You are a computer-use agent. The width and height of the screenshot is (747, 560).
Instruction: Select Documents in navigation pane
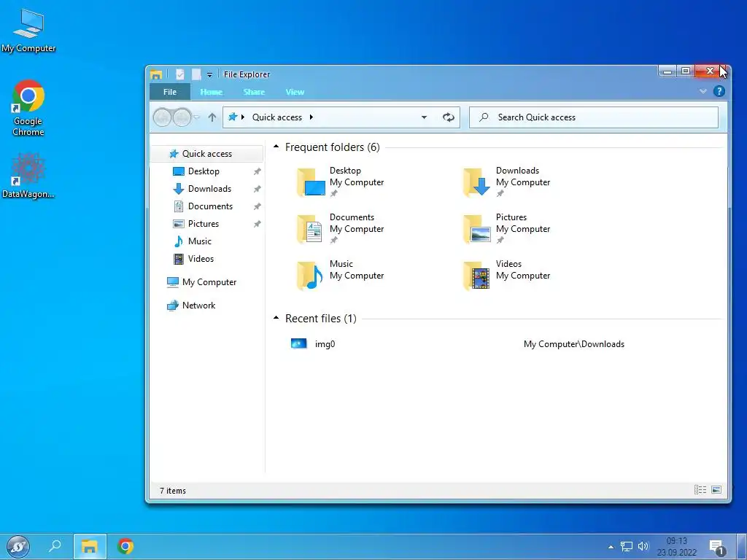210,206
